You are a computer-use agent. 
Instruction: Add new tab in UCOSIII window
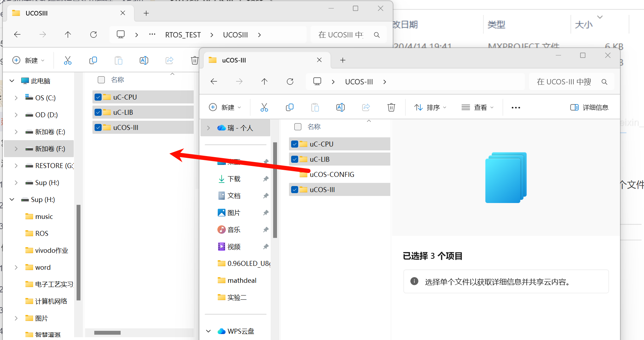[x=146, y=13]
